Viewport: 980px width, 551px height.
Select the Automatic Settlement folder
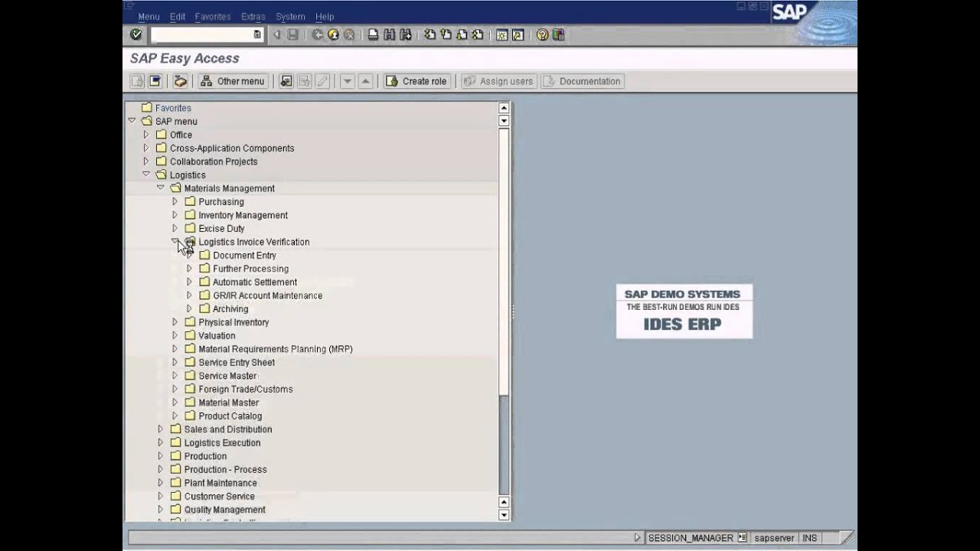coord(255,282)
